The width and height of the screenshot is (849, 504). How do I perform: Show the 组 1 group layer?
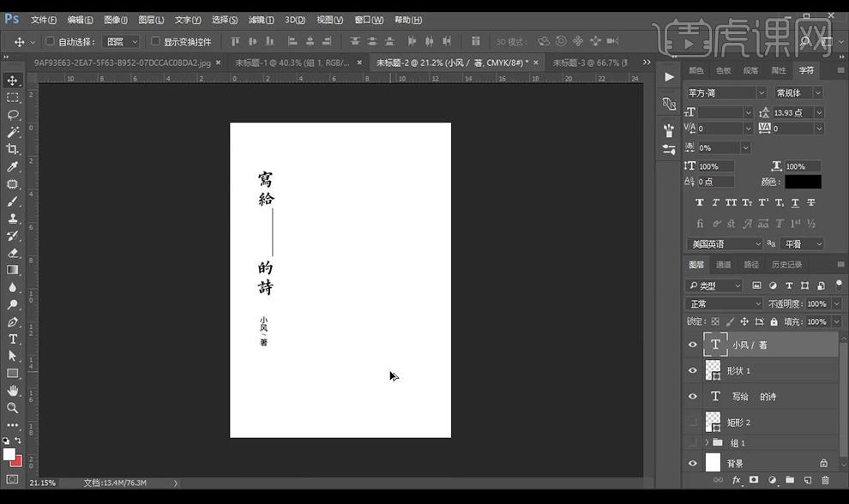pos(693,443)
